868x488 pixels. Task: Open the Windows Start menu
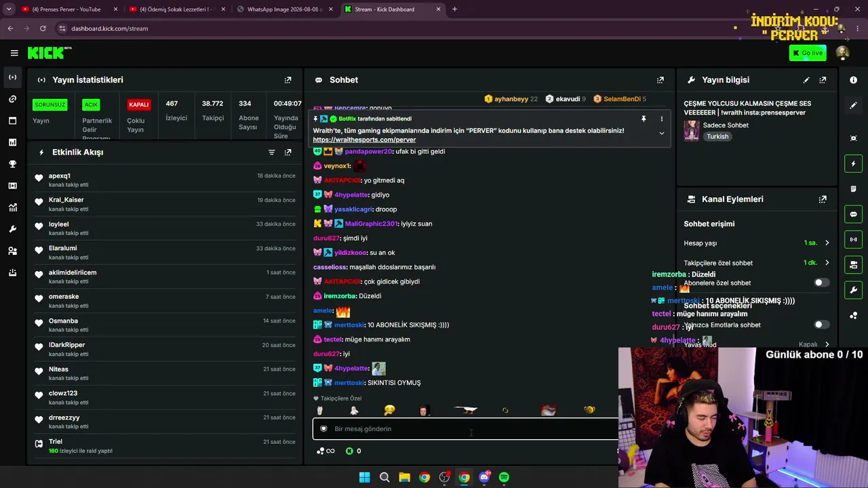click(364, 477)
